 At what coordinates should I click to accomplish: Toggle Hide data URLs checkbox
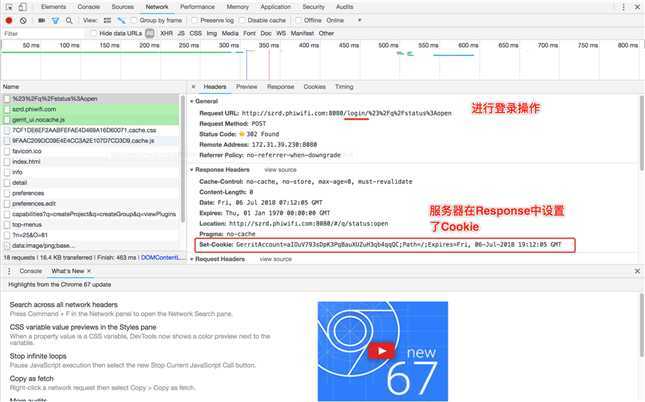point(94,33)
